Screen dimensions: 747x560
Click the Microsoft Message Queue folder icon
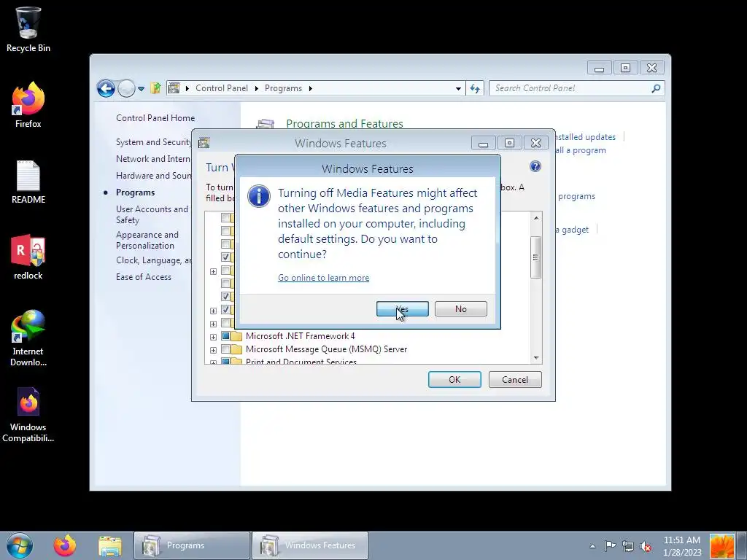(237, 349)
